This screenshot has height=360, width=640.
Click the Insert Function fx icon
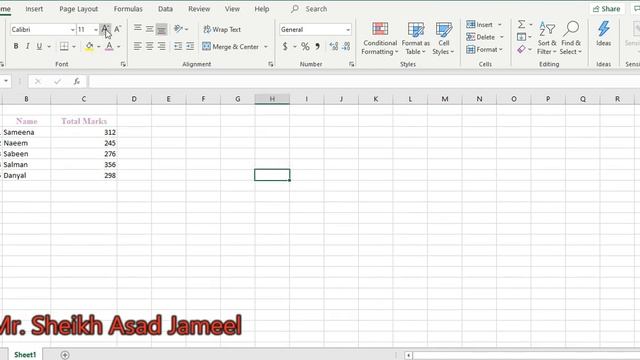click(76, 82)
